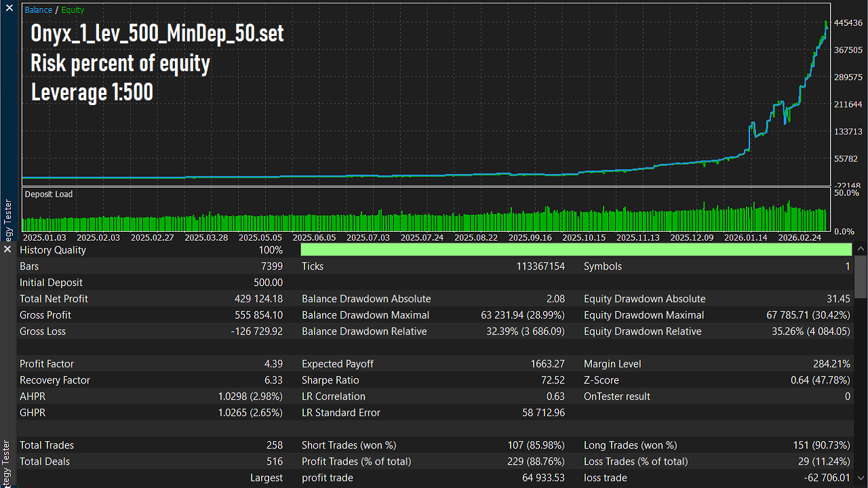Close the backtest report panel
The image size is (868, 488).
tap(7, 249)
